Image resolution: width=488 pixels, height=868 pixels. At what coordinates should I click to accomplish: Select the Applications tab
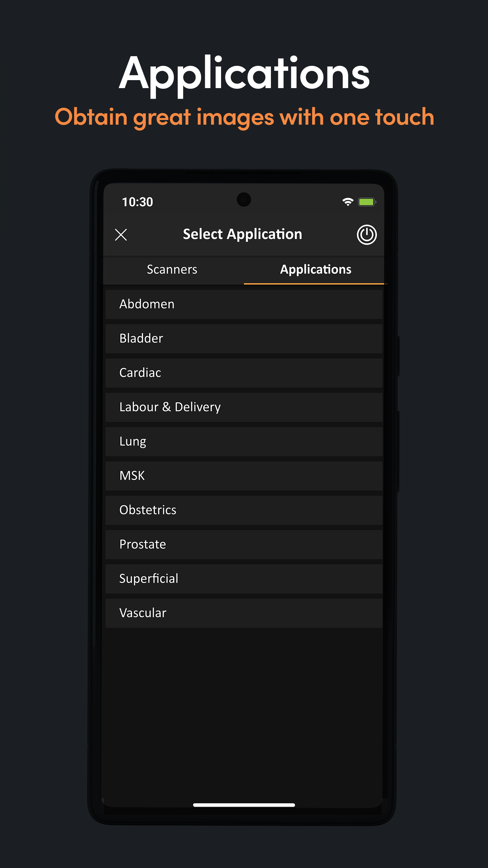click(x=316, y=270)
